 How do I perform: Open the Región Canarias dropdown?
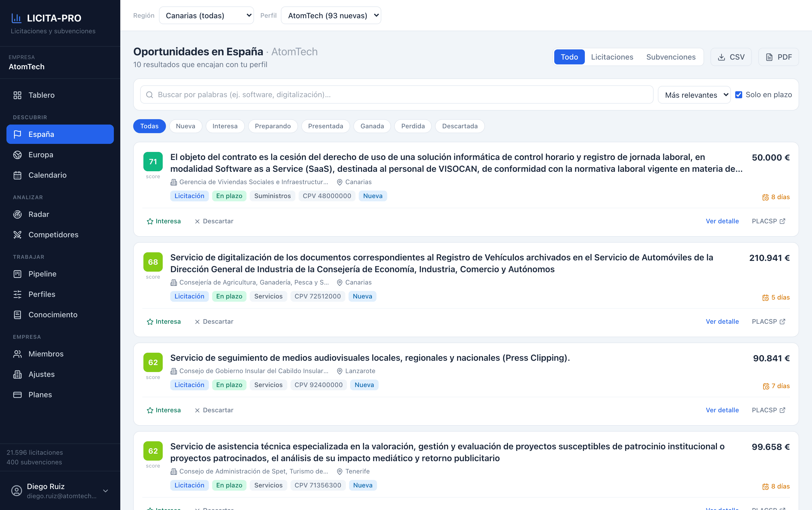coord(206,16)
